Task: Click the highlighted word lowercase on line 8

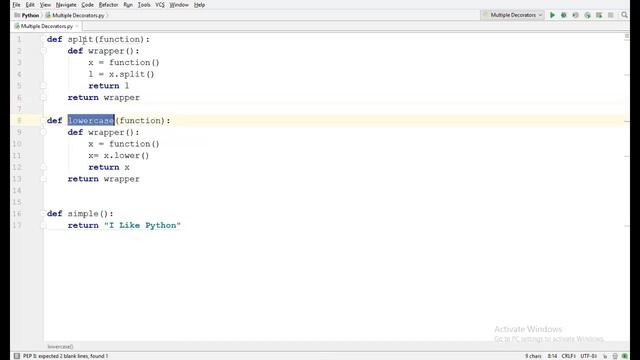Action: (91, 120)
